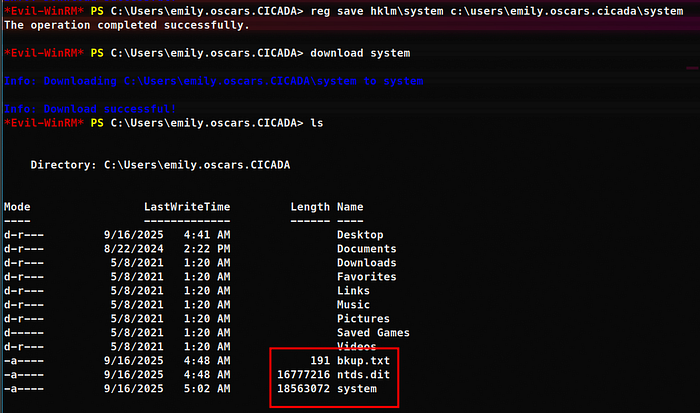Click the file size '18563072'

click(304, 388)
